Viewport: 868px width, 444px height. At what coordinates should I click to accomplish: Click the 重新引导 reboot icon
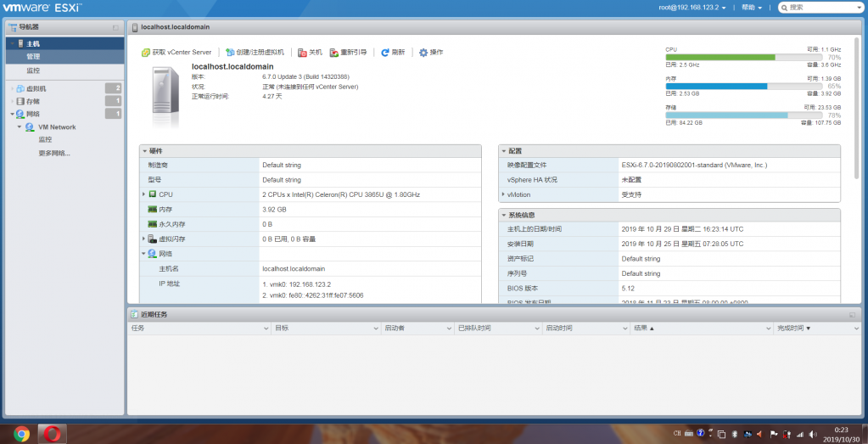[x=334, y=53]
